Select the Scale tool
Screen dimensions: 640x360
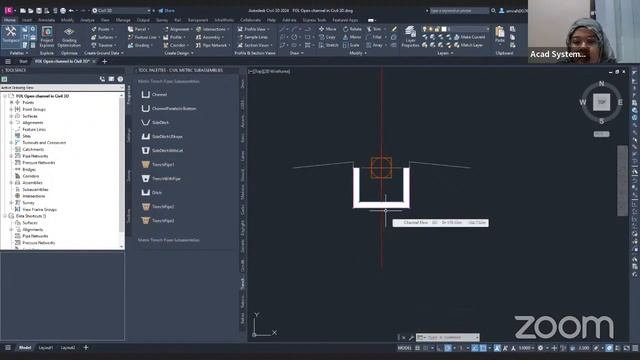[x=351, y=45]
